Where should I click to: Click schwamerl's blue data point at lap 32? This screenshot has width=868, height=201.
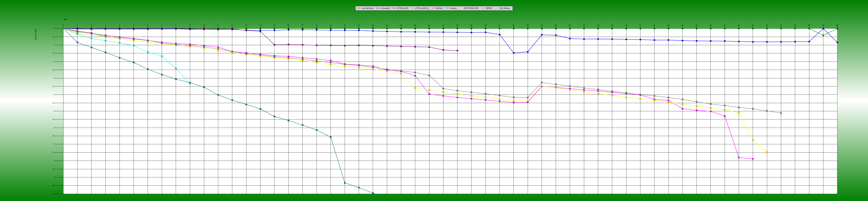pyautogui.click(x=514, y=53)
